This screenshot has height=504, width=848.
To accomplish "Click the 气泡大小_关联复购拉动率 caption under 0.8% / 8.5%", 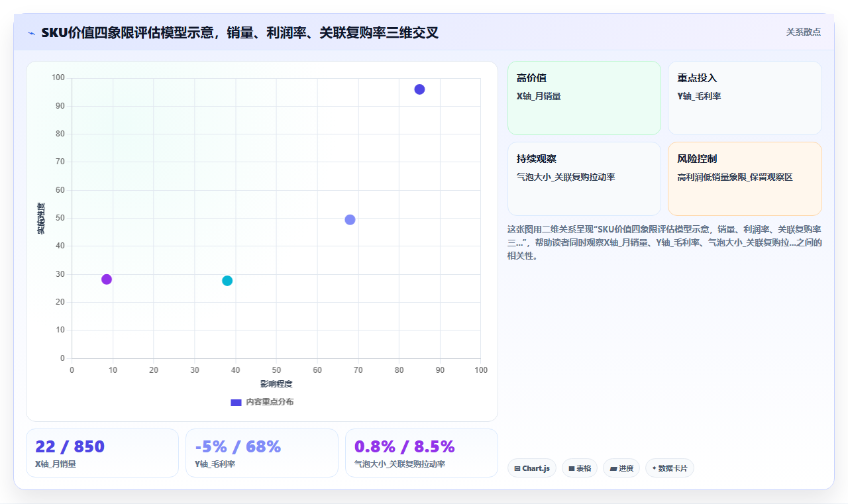I will tap(399, 464).
